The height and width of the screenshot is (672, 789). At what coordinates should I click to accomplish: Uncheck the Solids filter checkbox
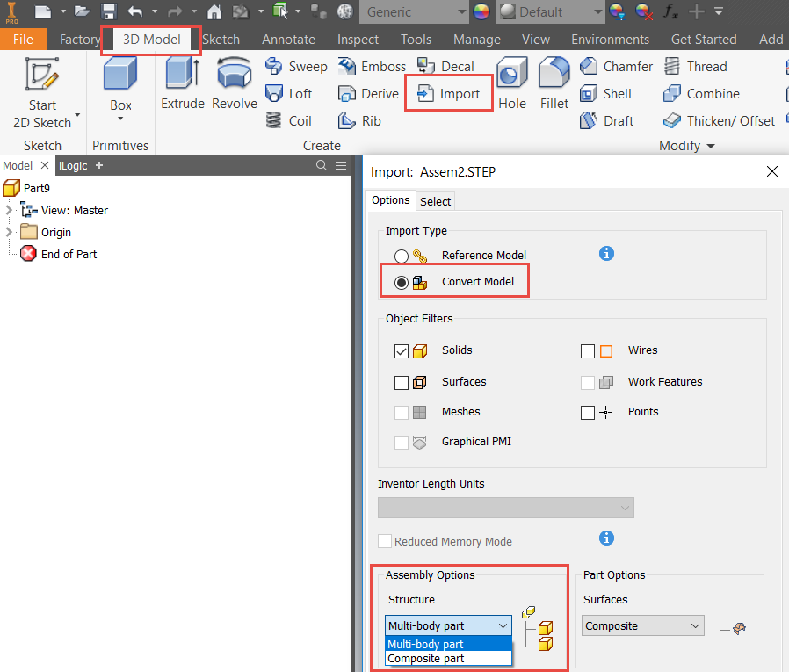tap(401, 351)
